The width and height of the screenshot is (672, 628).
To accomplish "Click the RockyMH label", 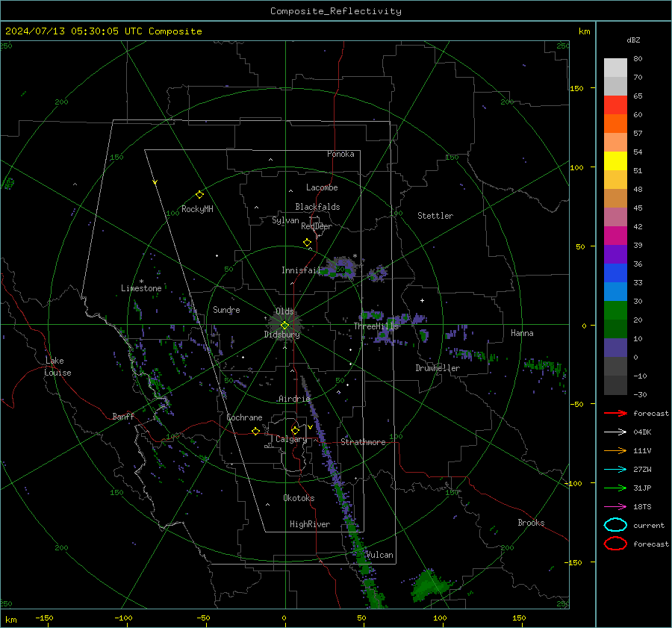I will [197, 209].
